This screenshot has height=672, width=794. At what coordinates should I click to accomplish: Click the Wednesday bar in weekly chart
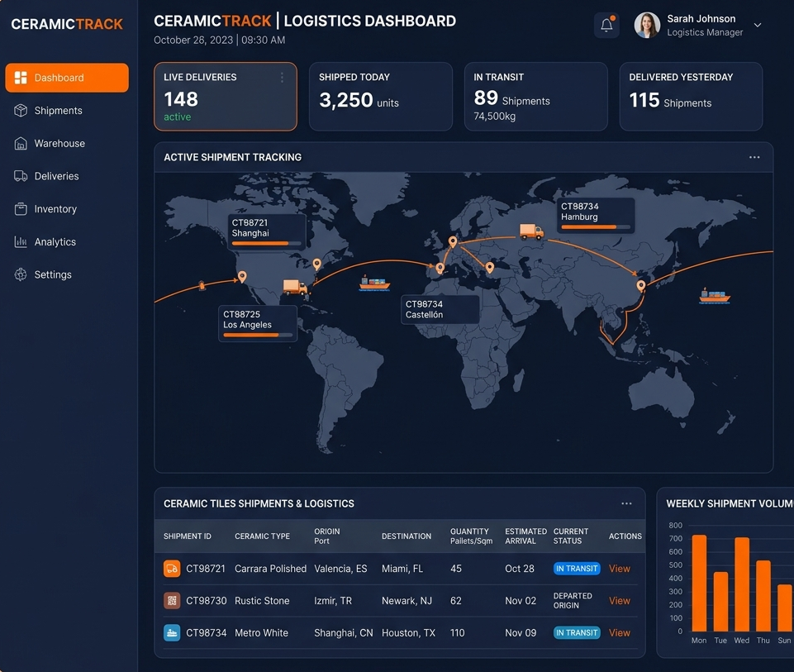(x=742, y=584)
